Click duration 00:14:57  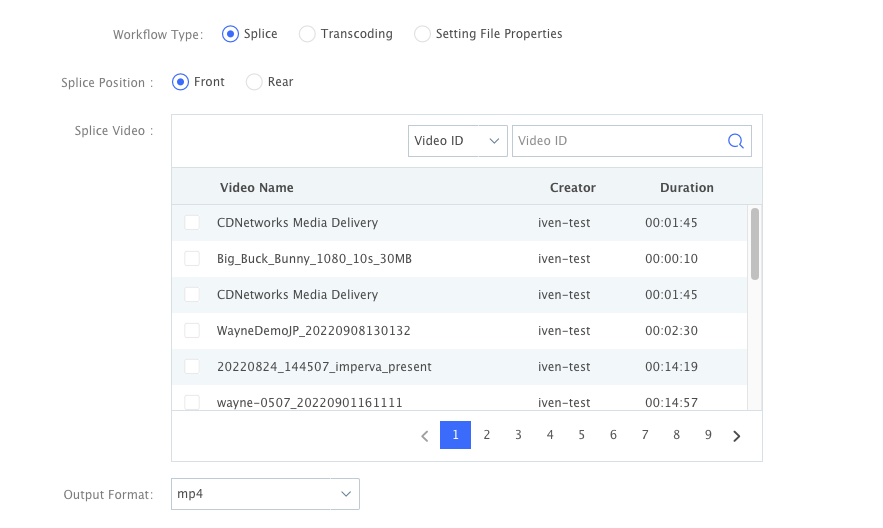pyautogui.click(x=671, y=403)
